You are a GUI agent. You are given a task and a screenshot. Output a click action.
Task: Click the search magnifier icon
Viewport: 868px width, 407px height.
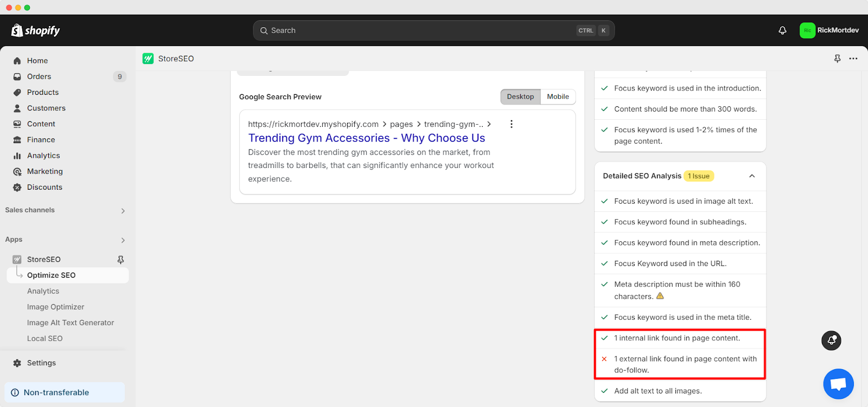264,30
